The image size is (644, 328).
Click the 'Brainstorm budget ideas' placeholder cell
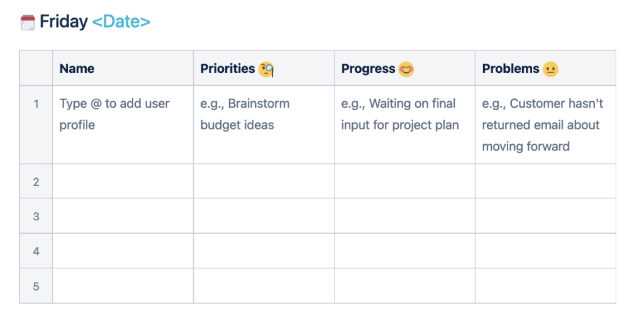264,125
